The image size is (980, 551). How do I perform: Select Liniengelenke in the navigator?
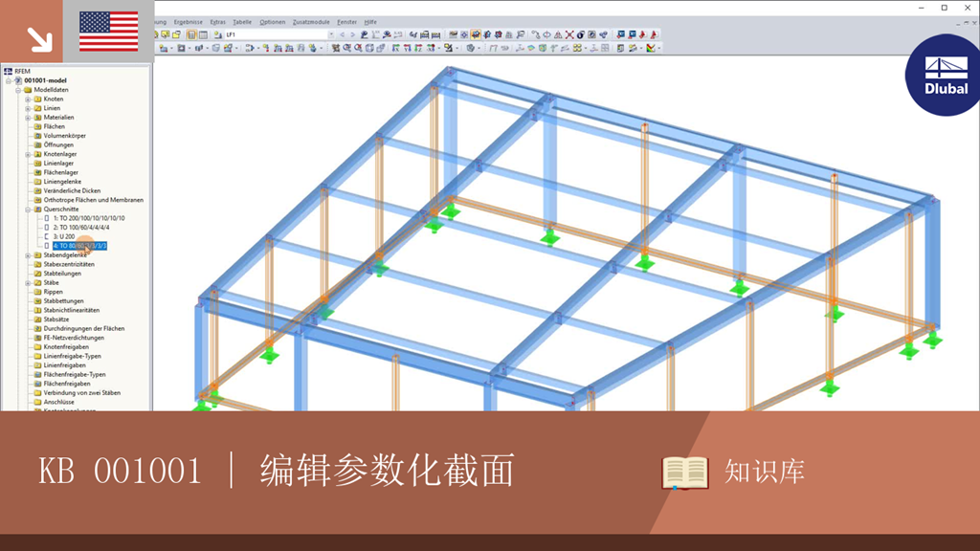click(x=62, y=182)
